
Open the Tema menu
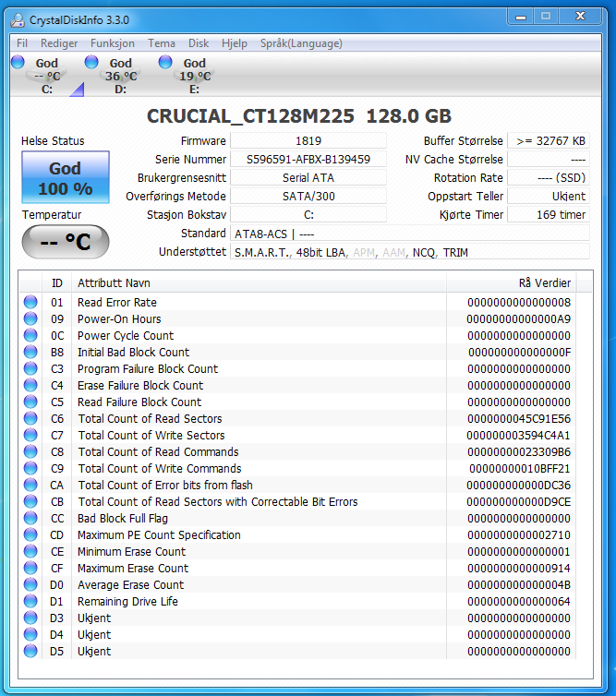pos(162,43)
